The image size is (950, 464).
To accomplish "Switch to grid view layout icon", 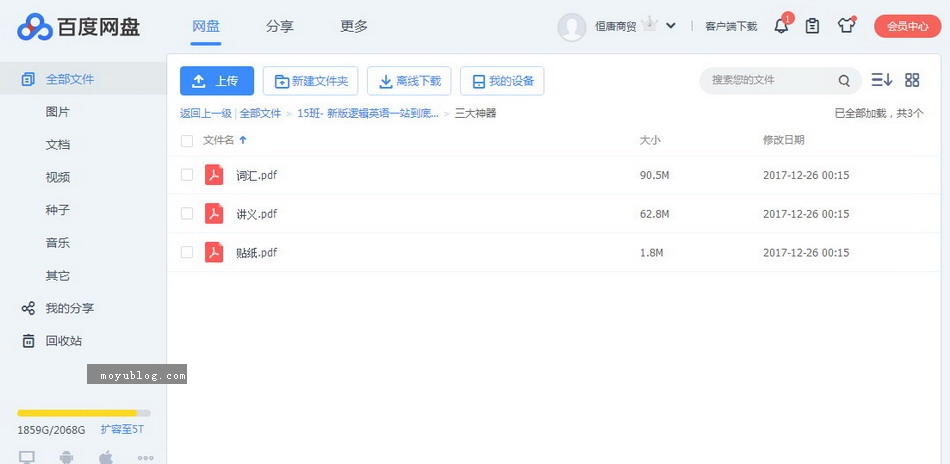I will pyautogui.click(x=912, y=80).
